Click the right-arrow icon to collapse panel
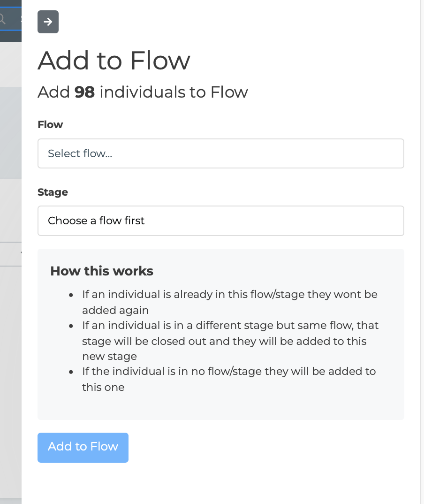 48,22
